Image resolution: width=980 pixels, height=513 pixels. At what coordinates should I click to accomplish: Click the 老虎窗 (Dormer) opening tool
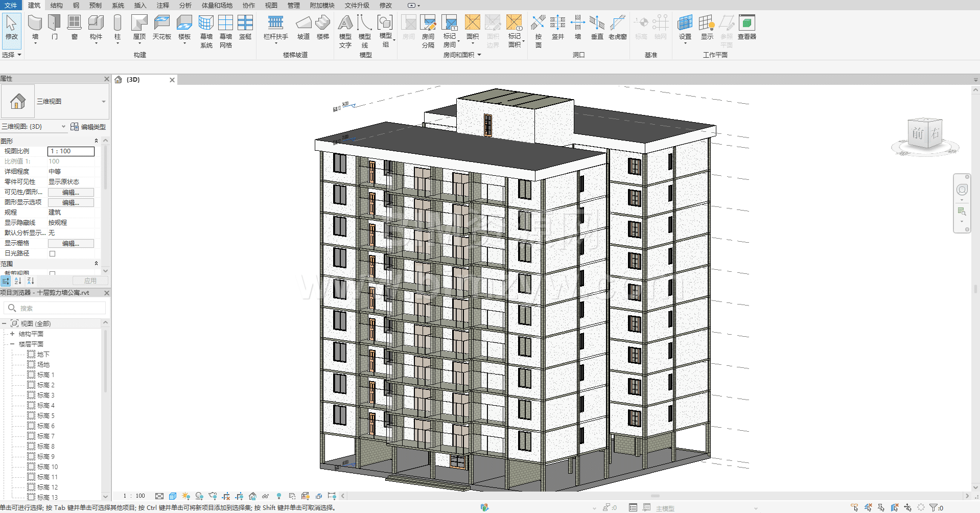pos(617,27)
